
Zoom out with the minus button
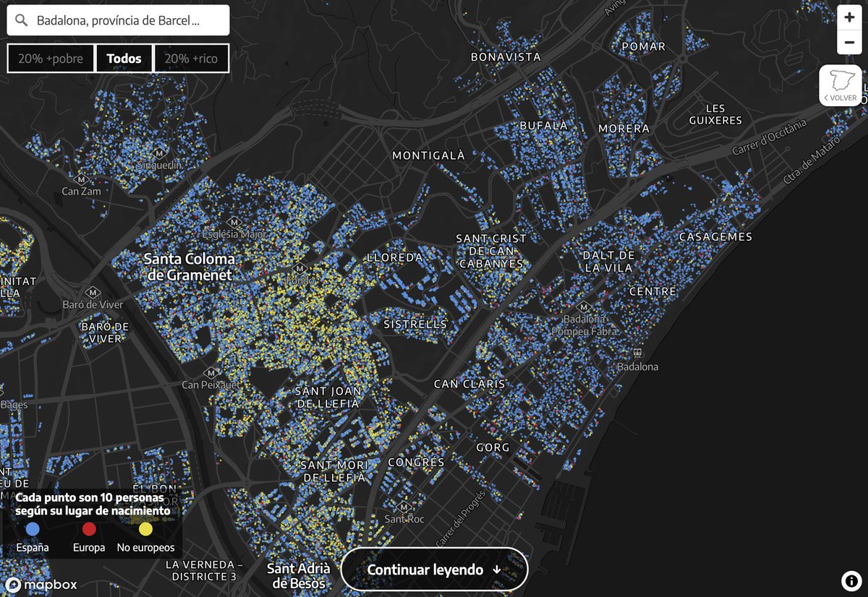[849, 43]
